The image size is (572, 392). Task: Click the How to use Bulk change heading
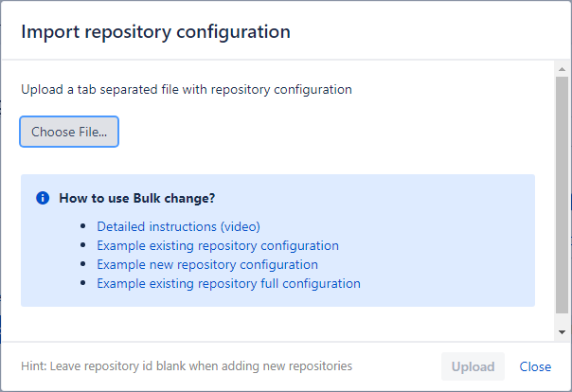136,198
